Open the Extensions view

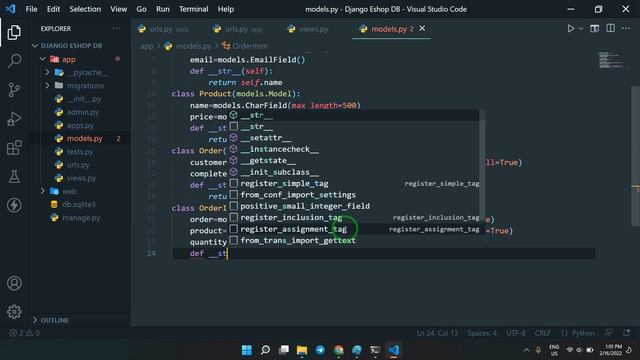coord(14,148)
